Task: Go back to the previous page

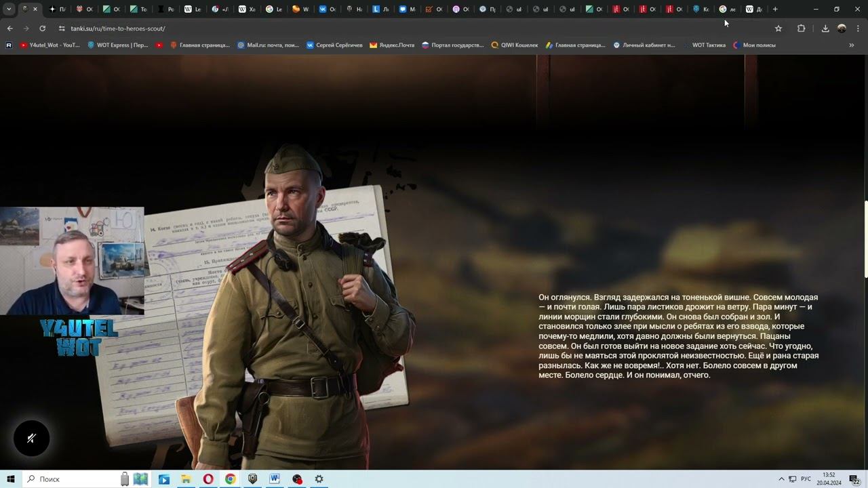Action: point(9,28)
